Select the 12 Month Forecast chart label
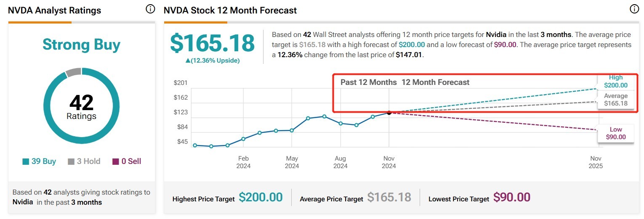 pyautogui.click(x=436, y=82)
